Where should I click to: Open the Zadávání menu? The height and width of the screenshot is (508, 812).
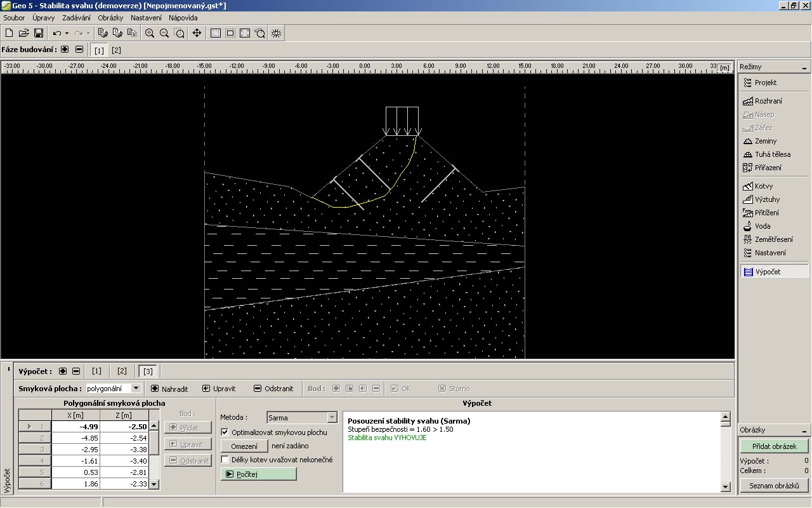click(x=76, y=18)
